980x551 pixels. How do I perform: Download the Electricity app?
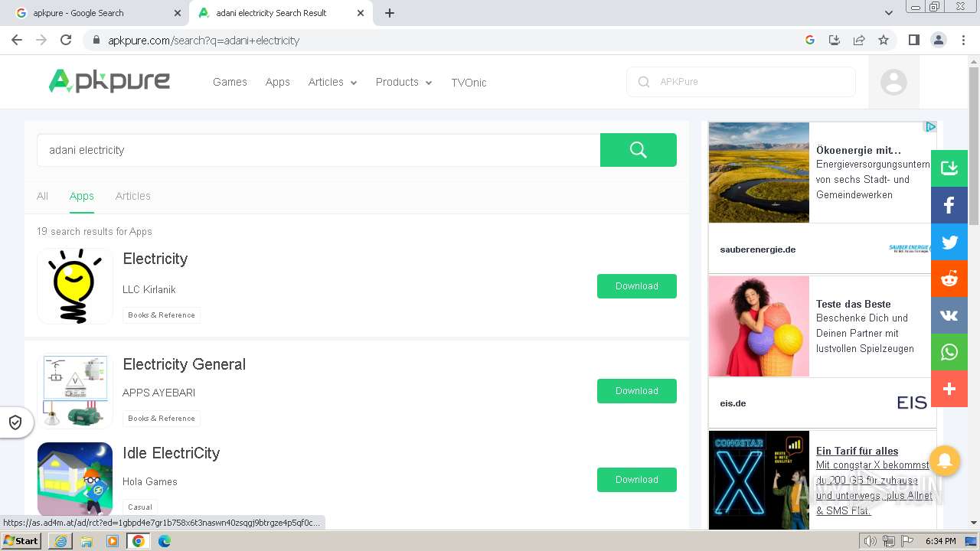click(637, 286)
